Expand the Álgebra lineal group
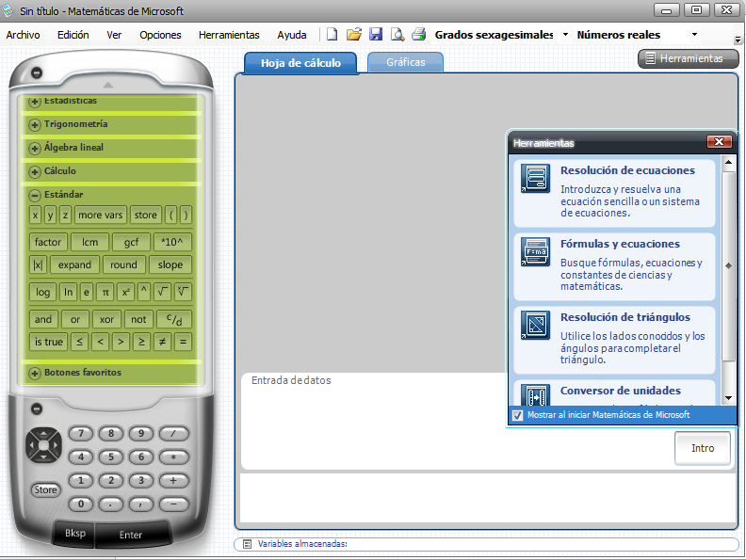The height and width of the screenshot is (560, 746). coord(34,149)
